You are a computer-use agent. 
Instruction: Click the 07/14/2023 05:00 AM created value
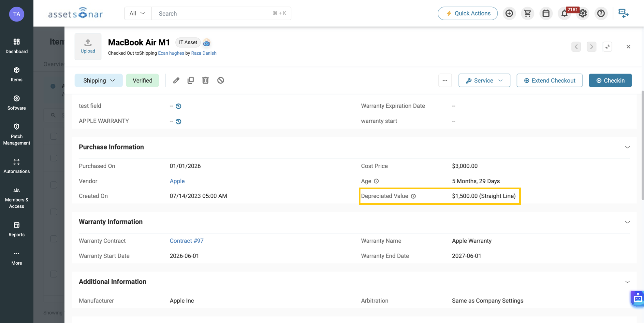pos(198,196)
